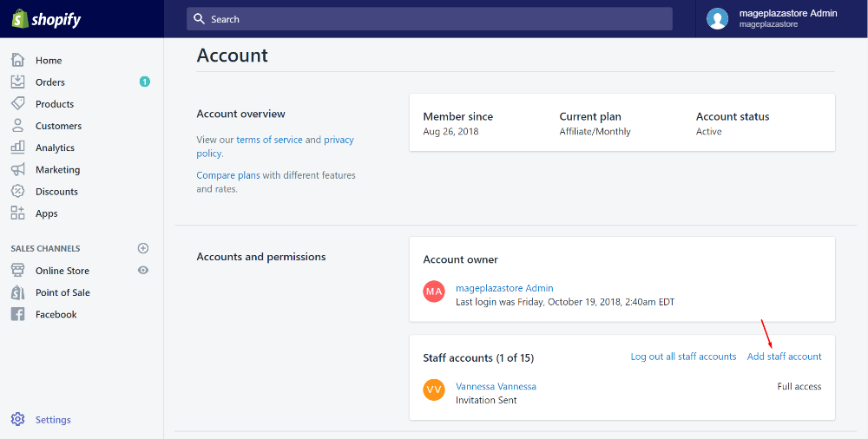Click the Settings gear icon
868x439 pixels.
pyautogui.click(x=17, y=419)
